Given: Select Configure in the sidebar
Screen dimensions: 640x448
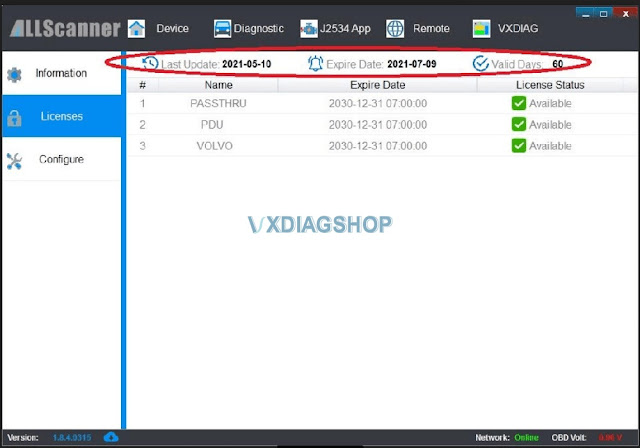Looking at the screenshot, I should (61, 159).
